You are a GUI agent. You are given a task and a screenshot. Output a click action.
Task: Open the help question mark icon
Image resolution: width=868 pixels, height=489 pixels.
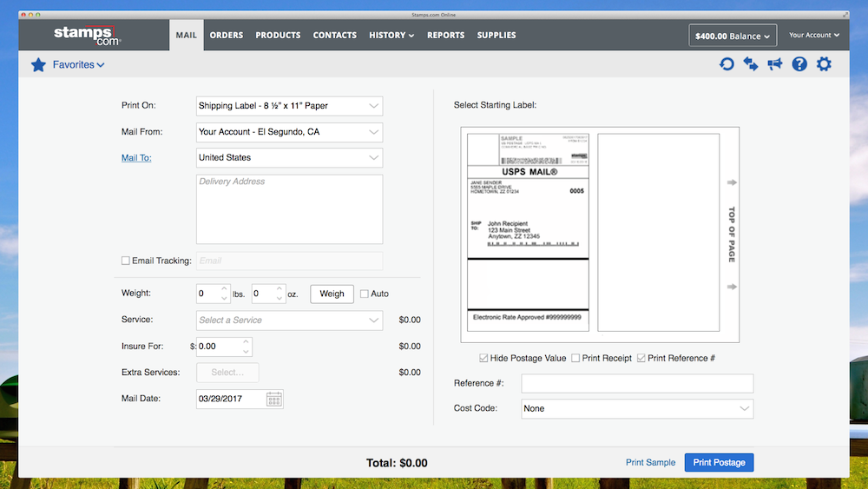(x=799, y=64)
